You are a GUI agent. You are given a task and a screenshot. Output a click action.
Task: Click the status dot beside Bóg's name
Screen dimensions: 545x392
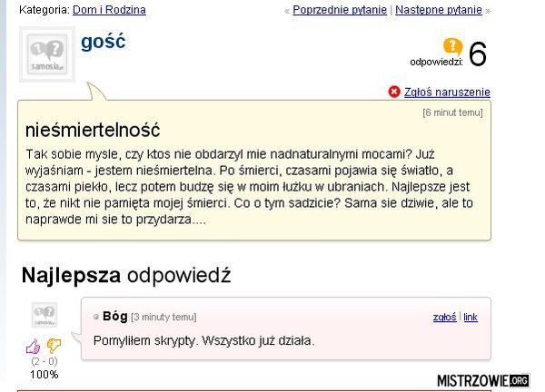point(96,317)
